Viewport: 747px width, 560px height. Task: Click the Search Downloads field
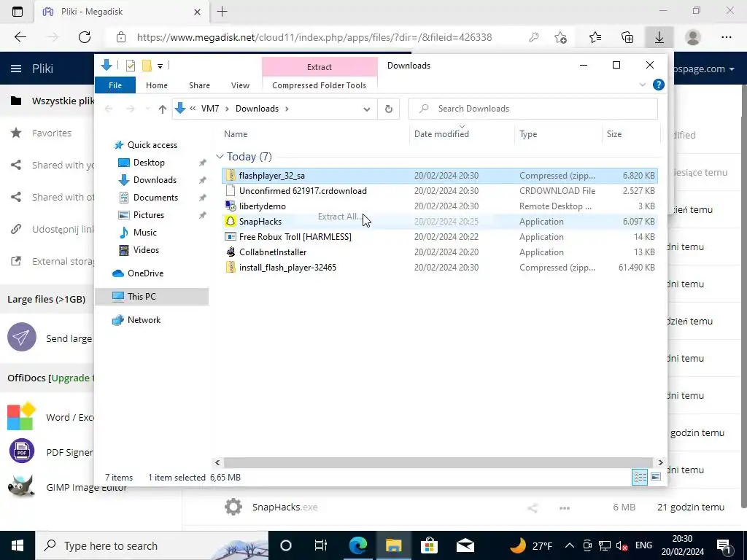pos(533,109)
